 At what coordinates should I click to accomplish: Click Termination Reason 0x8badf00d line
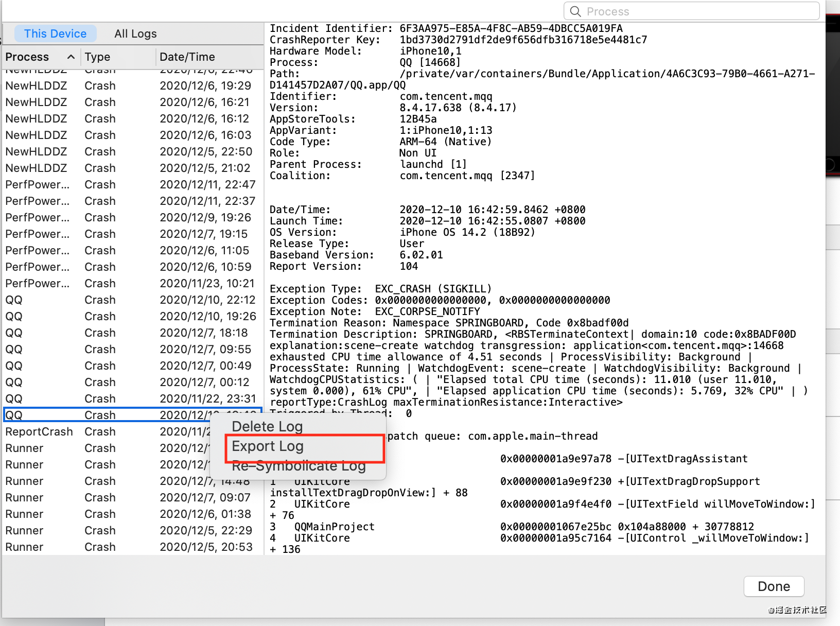point(449,323)
